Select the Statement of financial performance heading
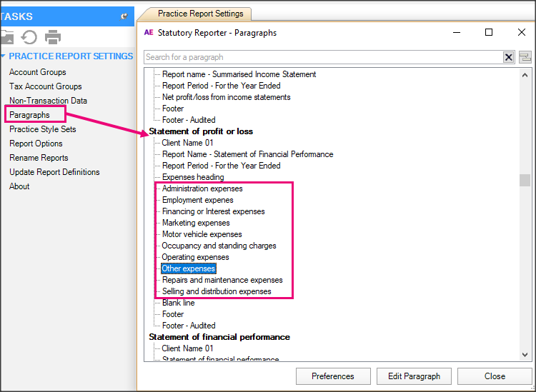 click(x=219, y=337)
